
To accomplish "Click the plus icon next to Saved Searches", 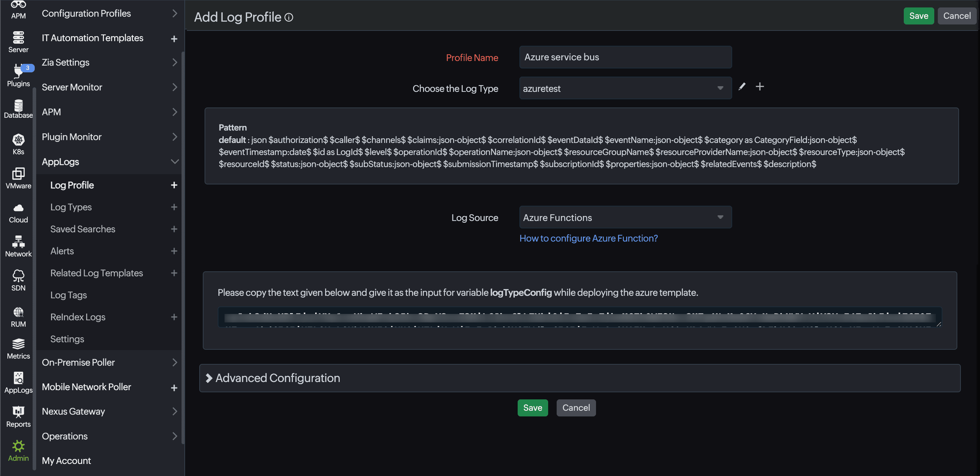I will tap(174, 229).
